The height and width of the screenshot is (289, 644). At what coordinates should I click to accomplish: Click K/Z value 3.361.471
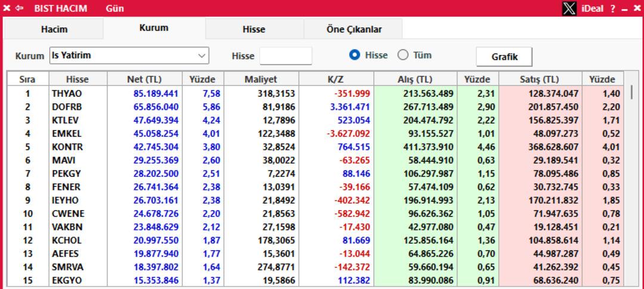(x=350, y=107)
